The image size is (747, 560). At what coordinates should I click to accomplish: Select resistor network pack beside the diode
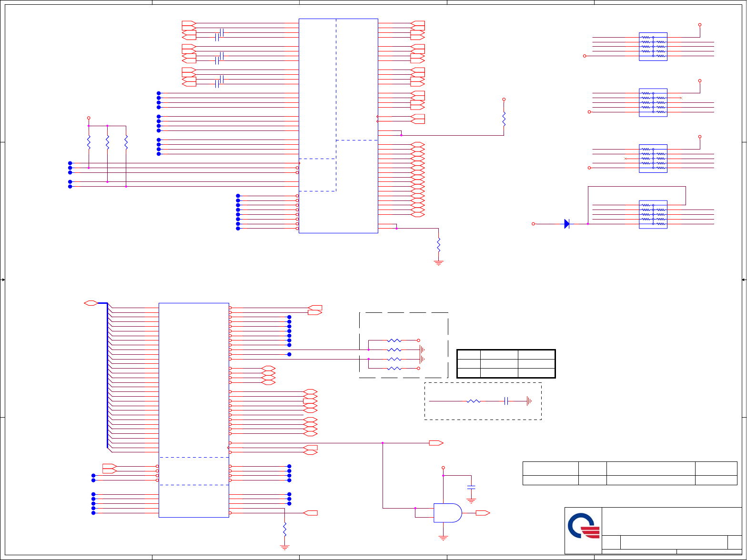pos(653,214)
